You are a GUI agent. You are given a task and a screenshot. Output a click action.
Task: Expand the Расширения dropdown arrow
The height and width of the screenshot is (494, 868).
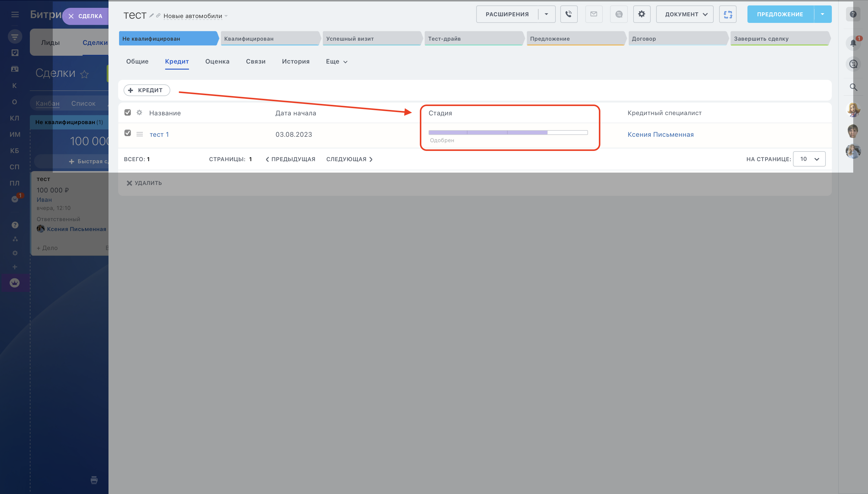click(x=546, y=14)
